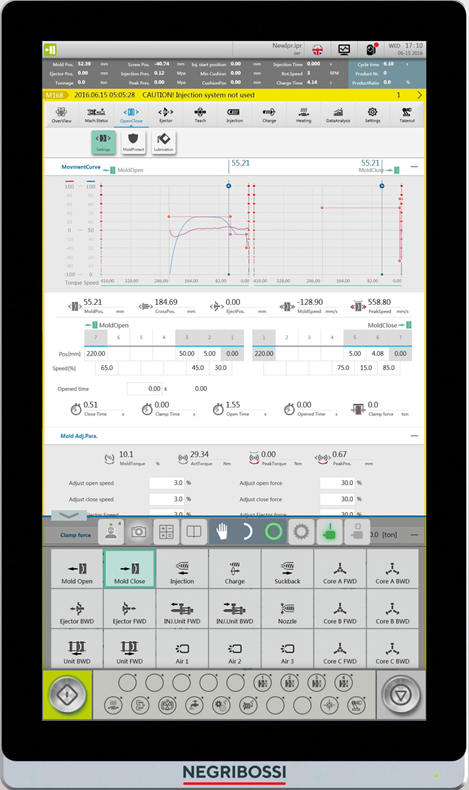Click the Unit FWD key
This screenshot has height=790, width=469.
pos(129,649)
